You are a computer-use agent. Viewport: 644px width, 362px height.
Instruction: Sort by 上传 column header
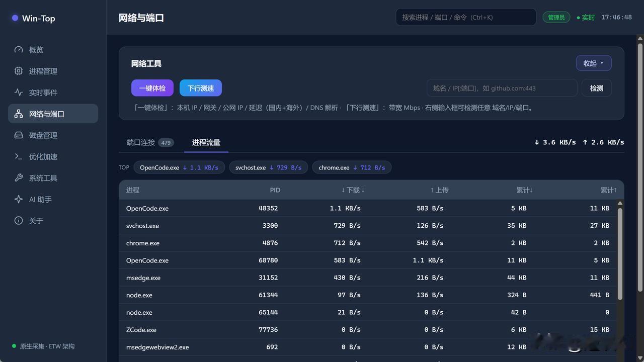tap(439, 190)
